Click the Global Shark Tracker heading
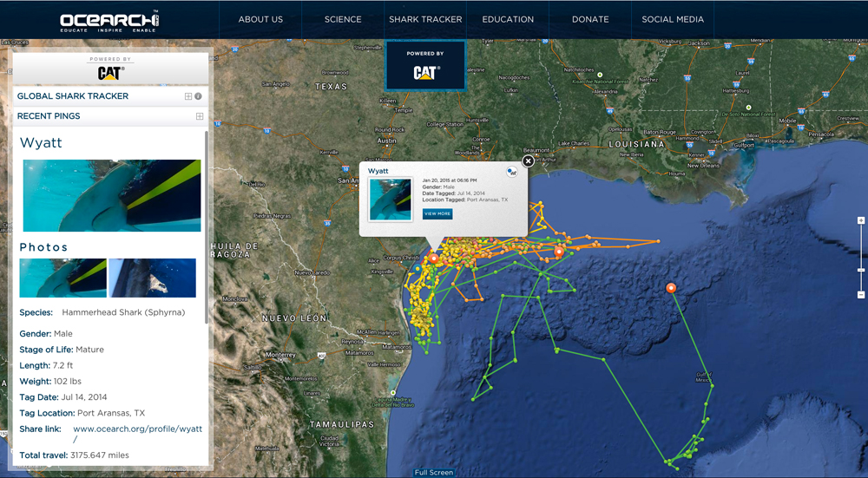Viewport: 868px width, 478px height. 73,96
